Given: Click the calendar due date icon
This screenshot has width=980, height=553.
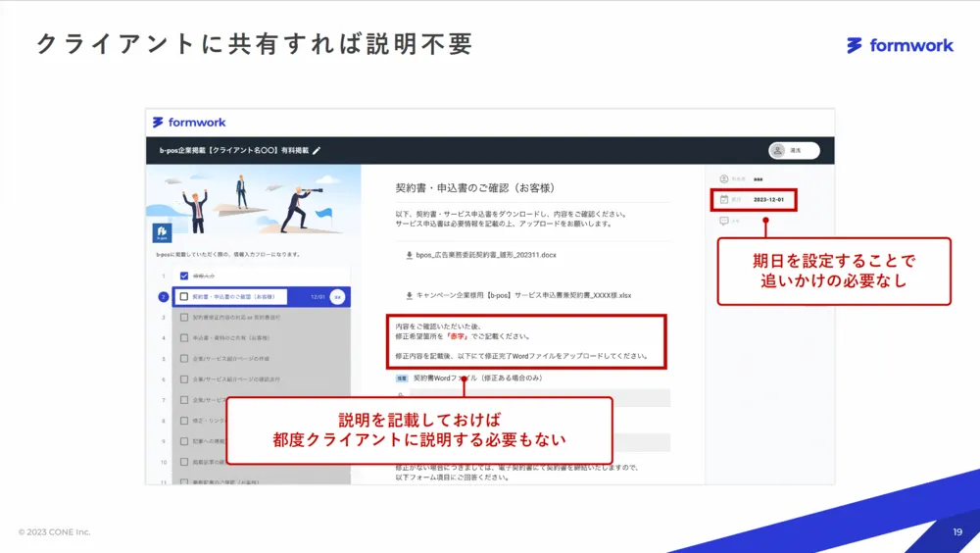Looking at the screenshot, I should (724, 200).
